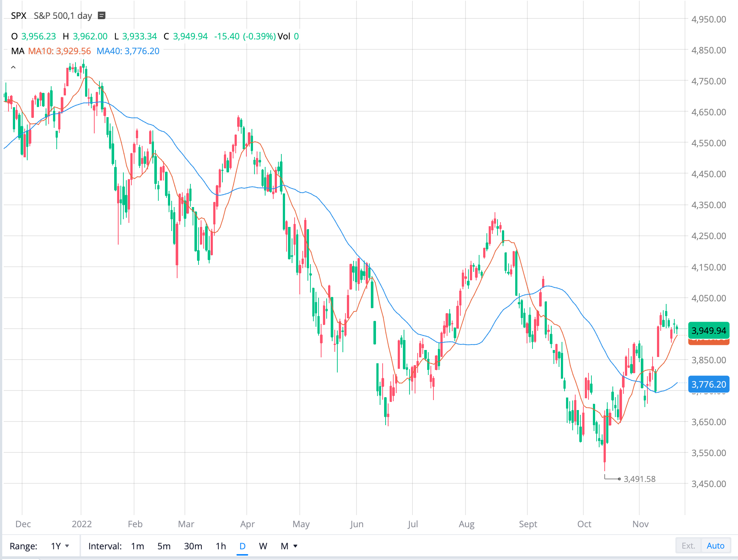Click the SPX ticker symbol

tap(18, 16)
